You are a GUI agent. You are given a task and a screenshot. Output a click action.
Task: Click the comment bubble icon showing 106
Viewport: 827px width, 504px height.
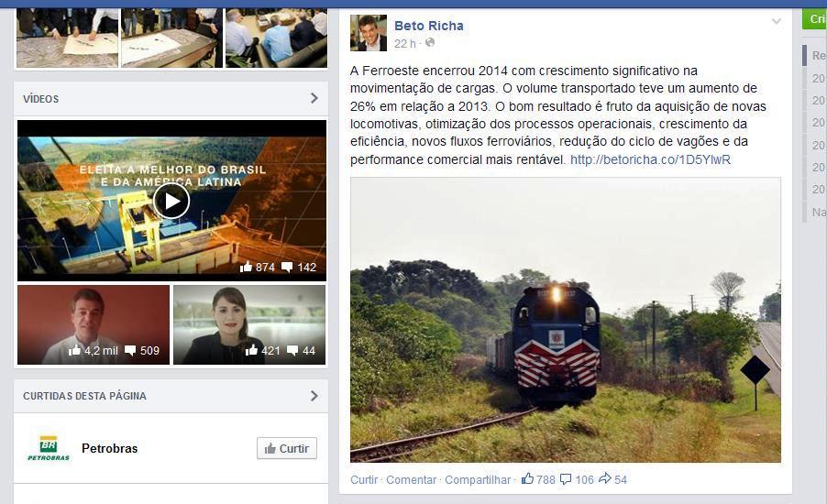[x=566, y=479]
